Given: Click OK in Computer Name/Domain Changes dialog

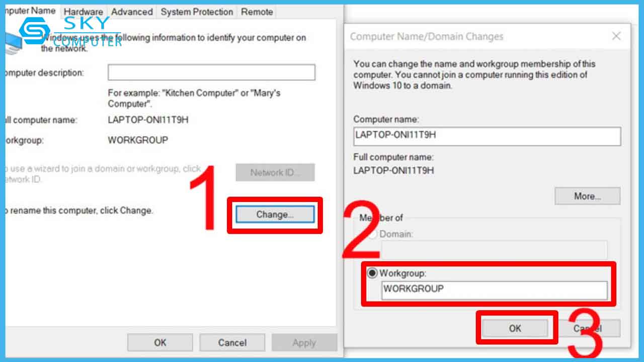Looking at the screenshot, I should pyautogui.click(x=515, y=328).
